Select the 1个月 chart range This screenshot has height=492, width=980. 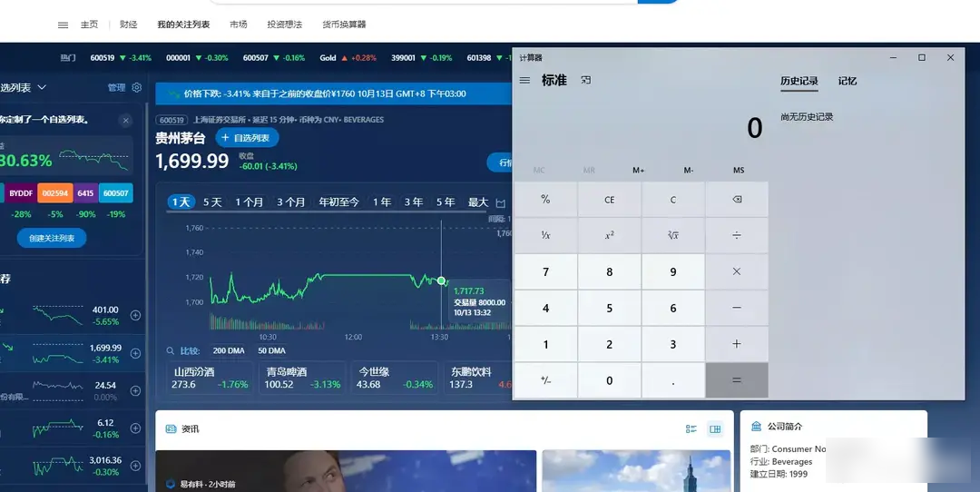249,202
